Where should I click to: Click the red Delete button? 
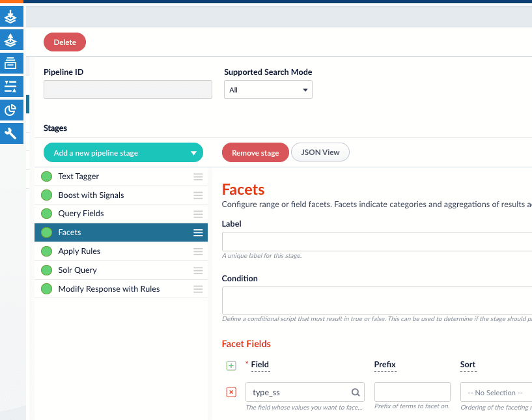(x=64, y=42)
